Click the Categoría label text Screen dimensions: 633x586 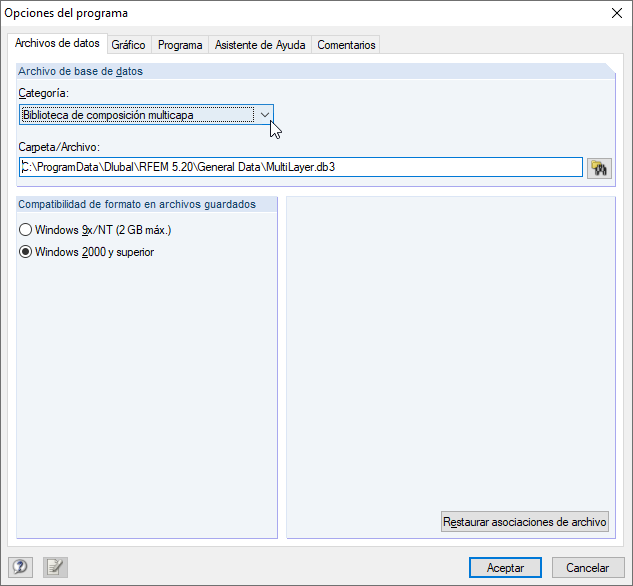[44, 93]
